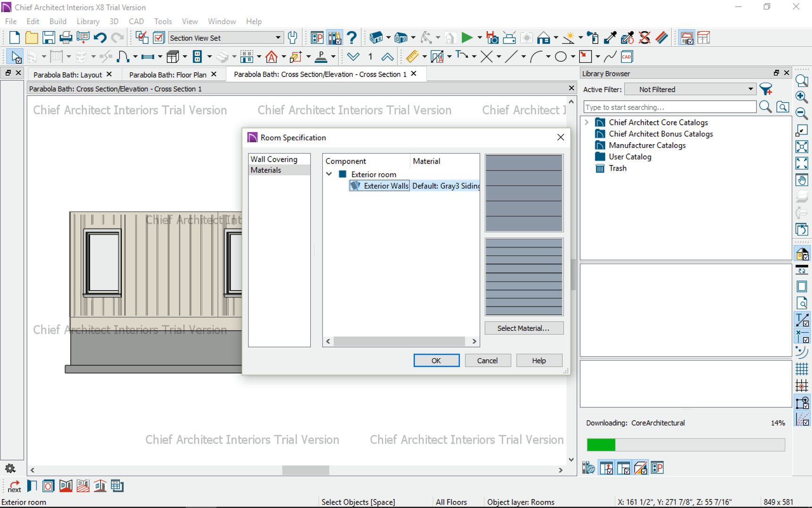The image size is (812, 508).
Task: Switch to Parabola Bath: Layout tab
Action: tap(68, 75)
